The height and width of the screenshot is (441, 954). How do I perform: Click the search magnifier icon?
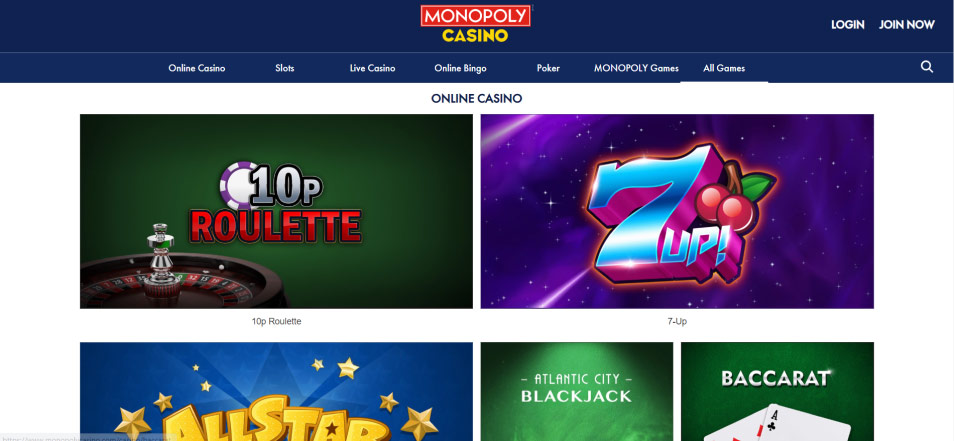(927, 67)
